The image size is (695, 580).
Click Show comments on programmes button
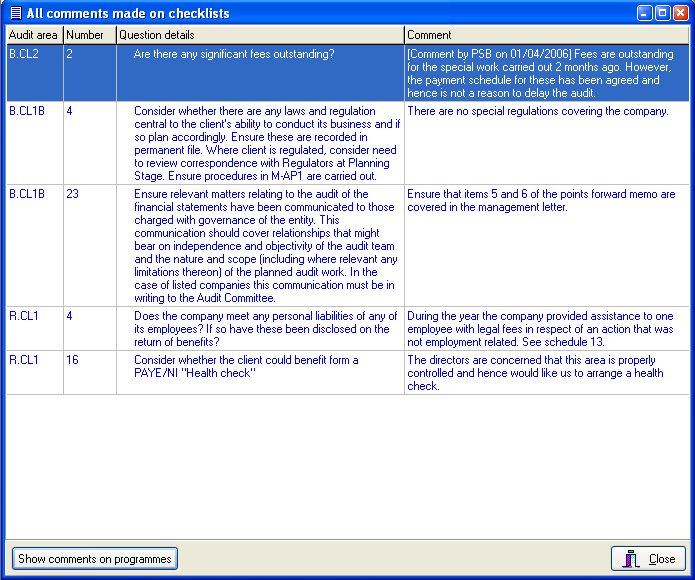95,559
